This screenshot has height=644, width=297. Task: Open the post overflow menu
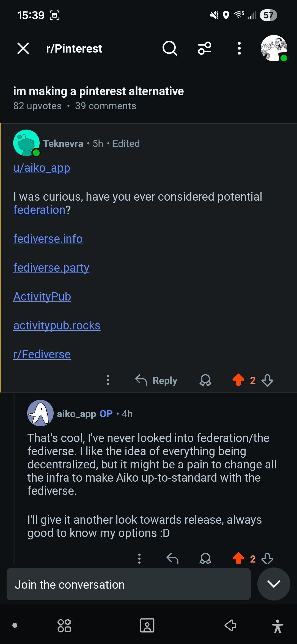(239, 48)
